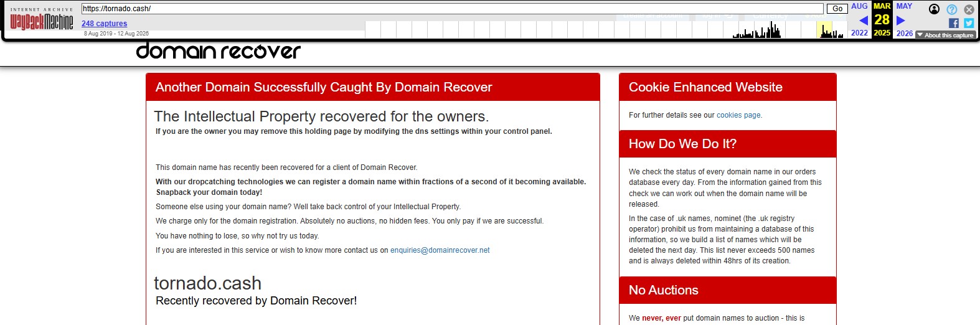Click 'You have nothing to lose' sentence

(237, 236)
